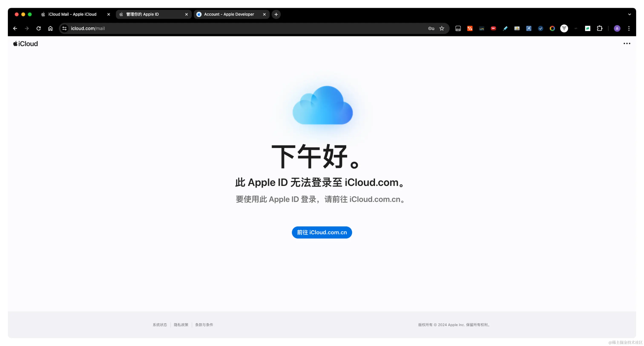The height and width of the screenshot is (346, 644).
Task: Open the white robot-face extension icon
Action: tap(458, 28)
